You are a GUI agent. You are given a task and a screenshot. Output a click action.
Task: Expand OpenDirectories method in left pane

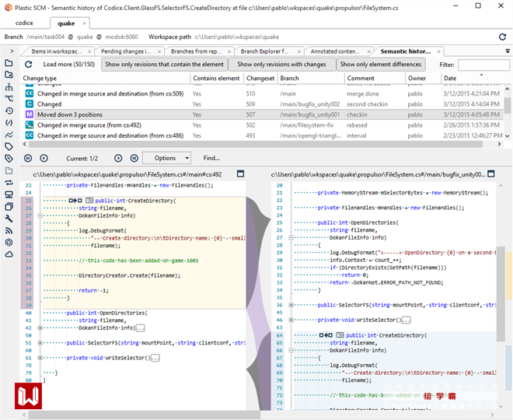(40, 328)
